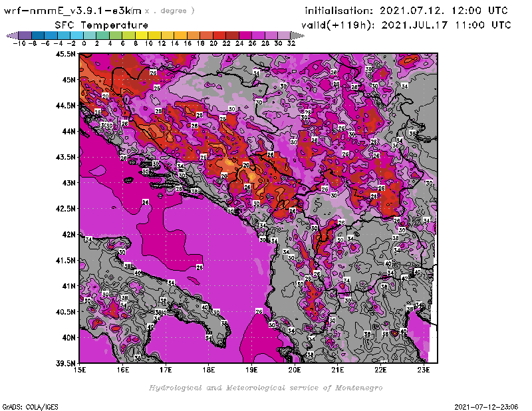Click the '43N' latitude label
Screen dimensions: 532x411
point(68,183)
